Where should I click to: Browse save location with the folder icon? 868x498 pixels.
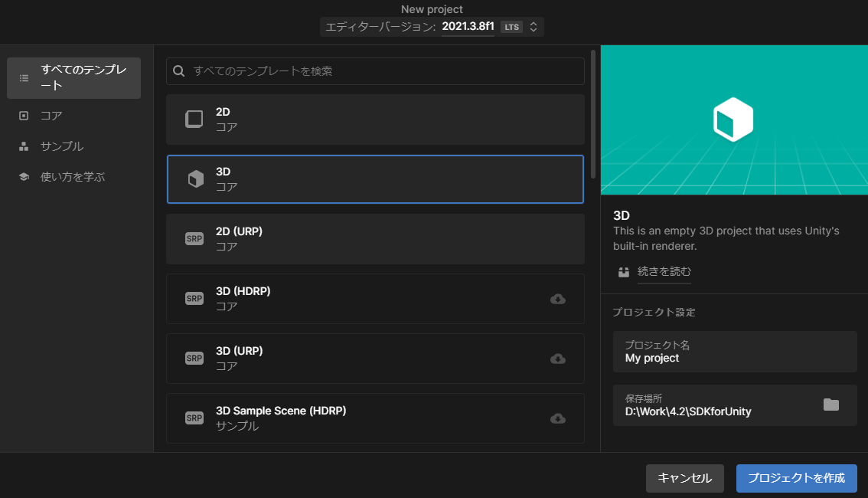click(x=831, y=405)
